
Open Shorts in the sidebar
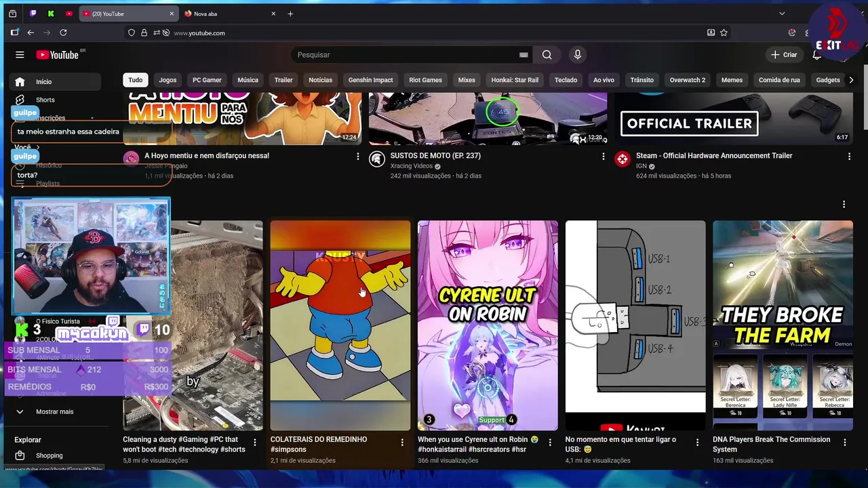45,100
